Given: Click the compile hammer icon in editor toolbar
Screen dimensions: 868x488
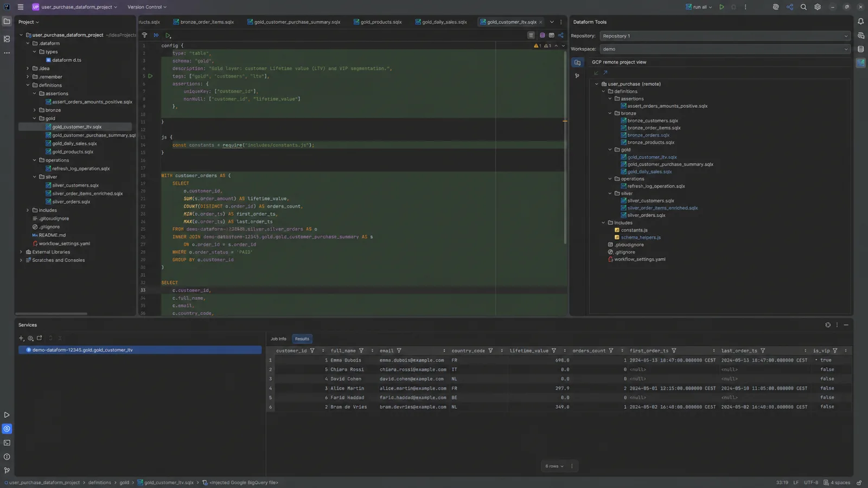Looking at the screenshot, I should pos(144,35).
